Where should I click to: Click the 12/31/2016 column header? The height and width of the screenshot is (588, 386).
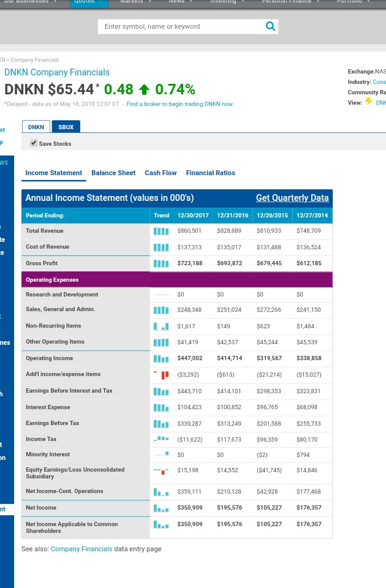pos(233,216)
